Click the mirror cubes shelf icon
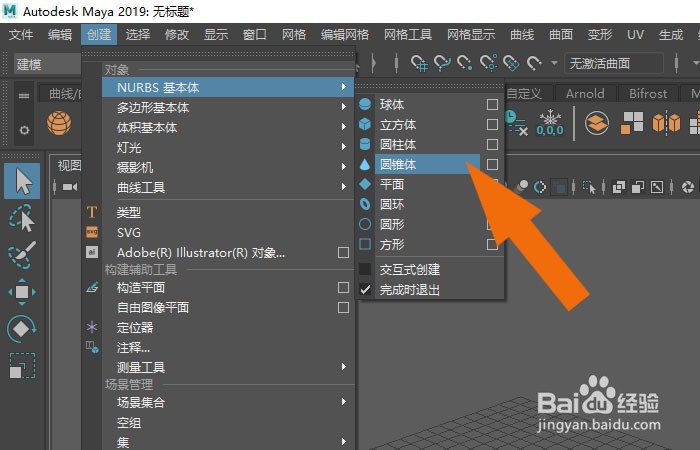The width and height of the screenshot is (700, 450). coord(666,123)
